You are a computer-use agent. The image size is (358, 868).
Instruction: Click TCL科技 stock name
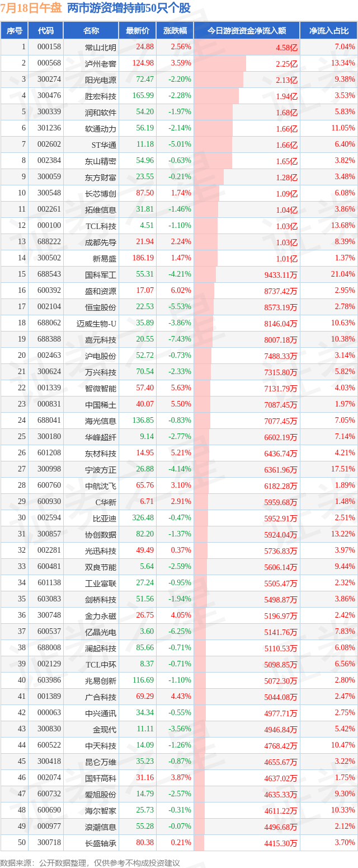101,226
